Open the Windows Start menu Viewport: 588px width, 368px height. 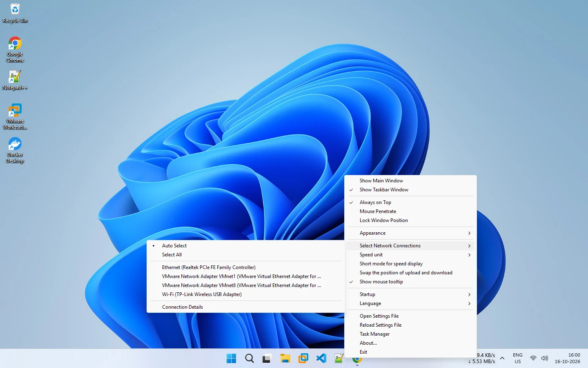tap(231, 359)
